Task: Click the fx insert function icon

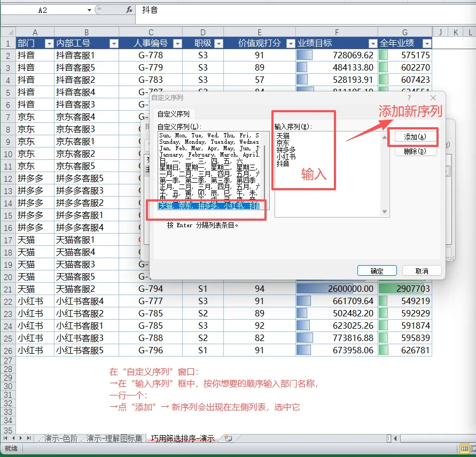Action: point(129,10)
